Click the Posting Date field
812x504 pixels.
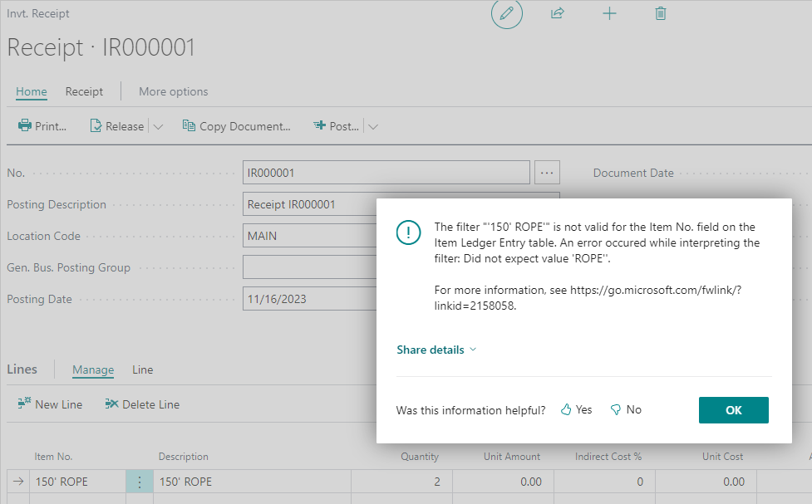click(310, 299)
